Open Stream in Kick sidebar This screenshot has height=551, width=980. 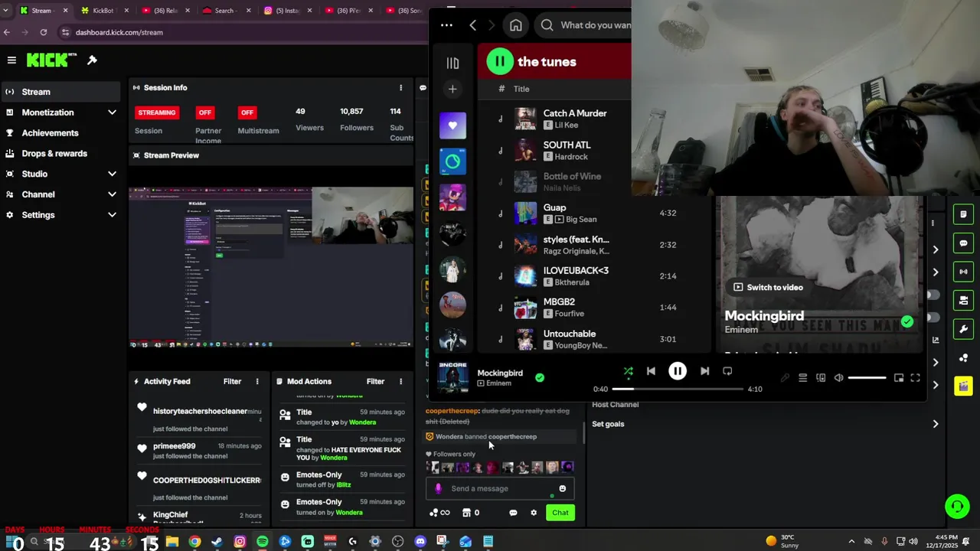[x=60, y=92]
